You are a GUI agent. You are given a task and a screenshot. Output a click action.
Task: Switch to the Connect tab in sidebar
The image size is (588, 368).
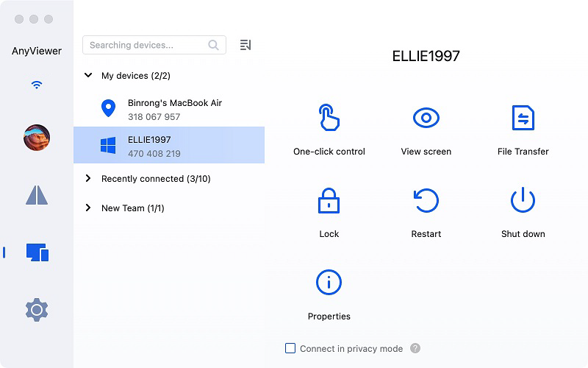37,195
